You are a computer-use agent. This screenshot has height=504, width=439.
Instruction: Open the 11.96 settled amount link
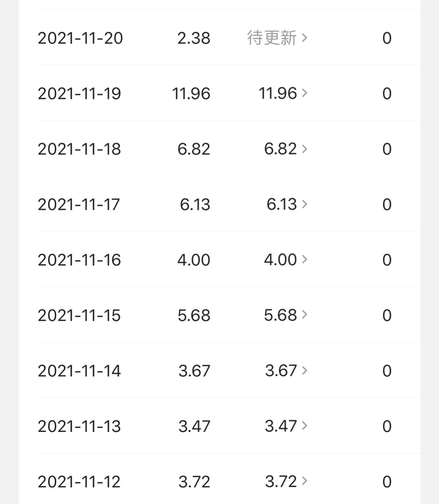(277, 93)
